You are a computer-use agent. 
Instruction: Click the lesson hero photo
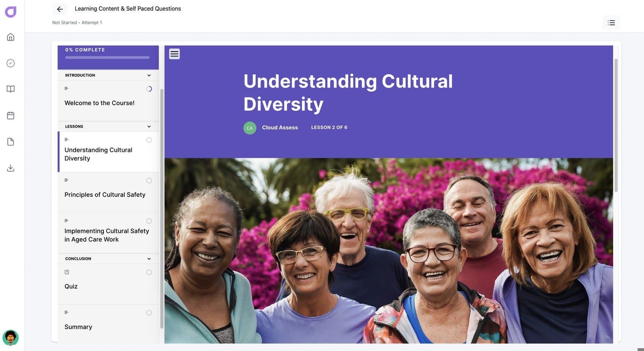tap(388, 251)
